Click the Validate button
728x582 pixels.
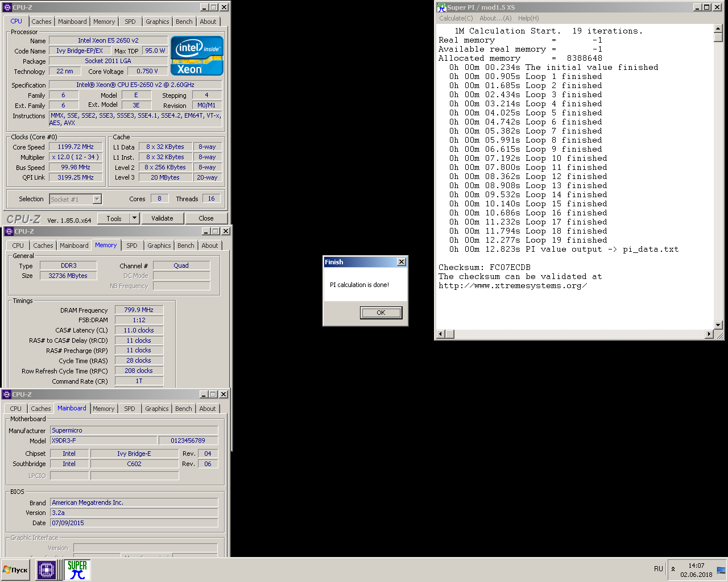(162, 218)
